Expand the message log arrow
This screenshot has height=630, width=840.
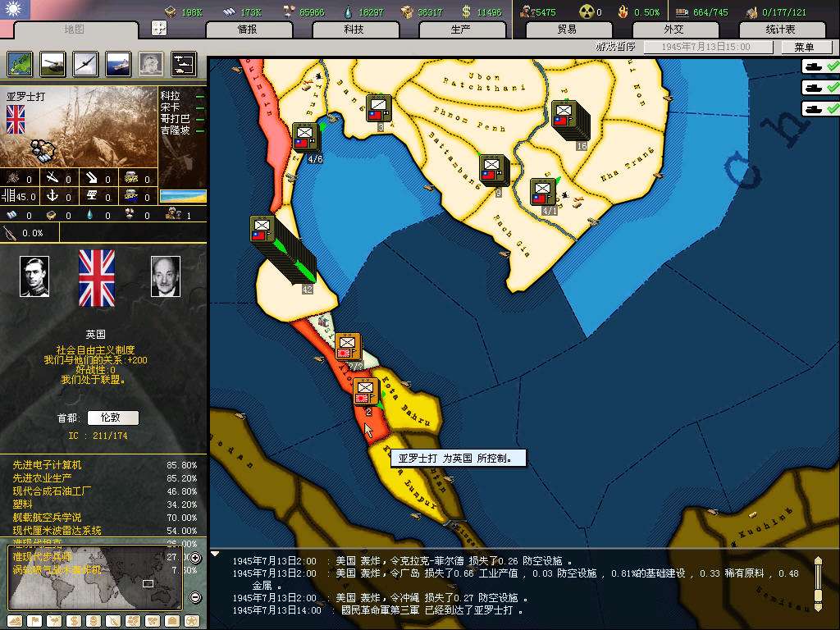point(216,554)
